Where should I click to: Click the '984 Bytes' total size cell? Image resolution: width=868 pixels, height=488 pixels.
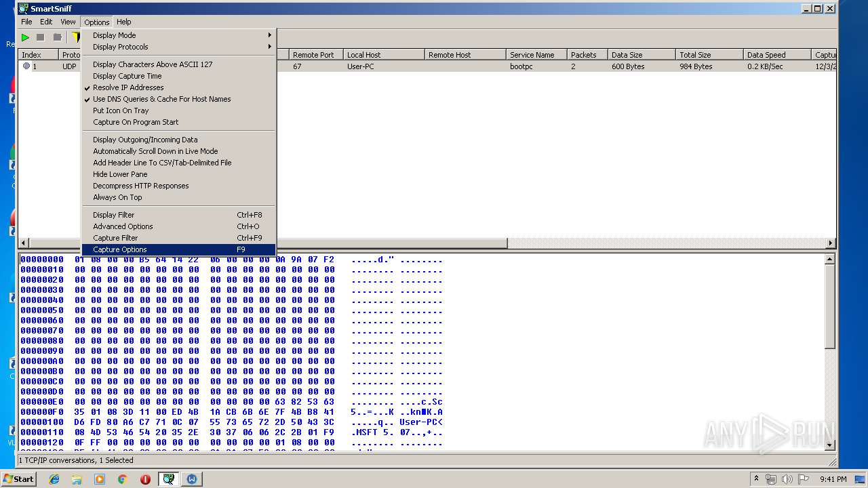click(696, 66)
